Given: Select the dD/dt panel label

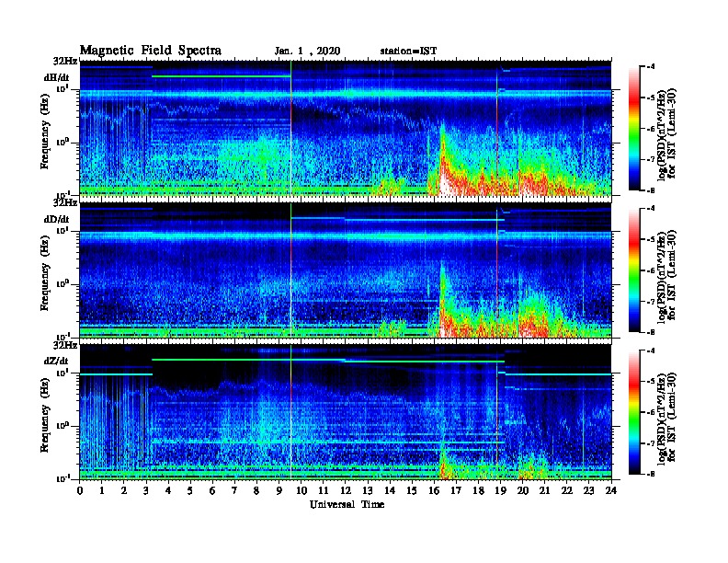Looking at the screenshot, I should point(57,219).
